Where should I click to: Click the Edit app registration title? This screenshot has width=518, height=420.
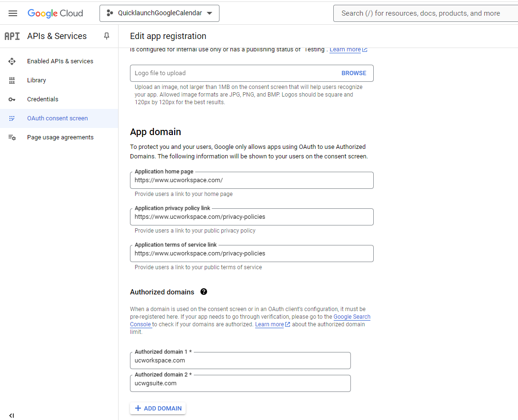click(168, 36)
